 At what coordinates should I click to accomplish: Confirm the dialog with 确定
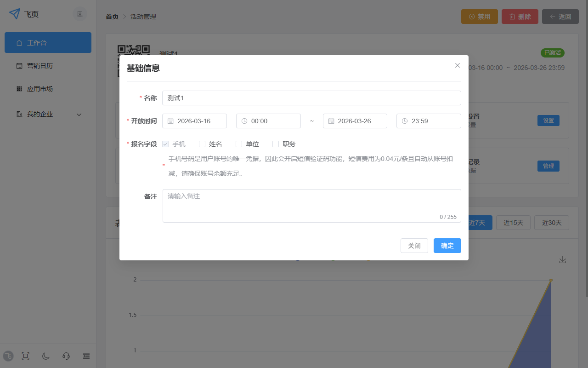pos(447,245)
